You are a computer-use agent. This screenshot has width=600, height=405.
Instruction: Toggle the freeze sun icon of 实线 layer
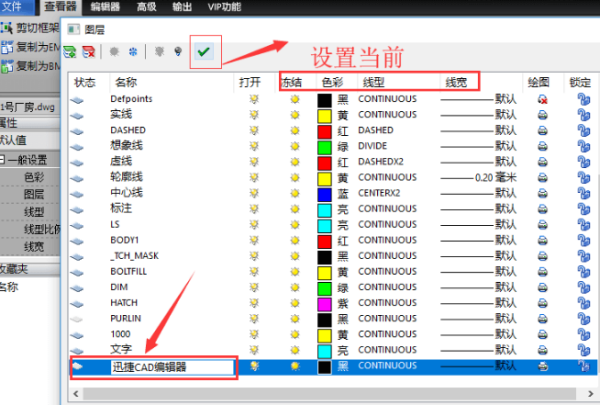click(x=295, y=115)
